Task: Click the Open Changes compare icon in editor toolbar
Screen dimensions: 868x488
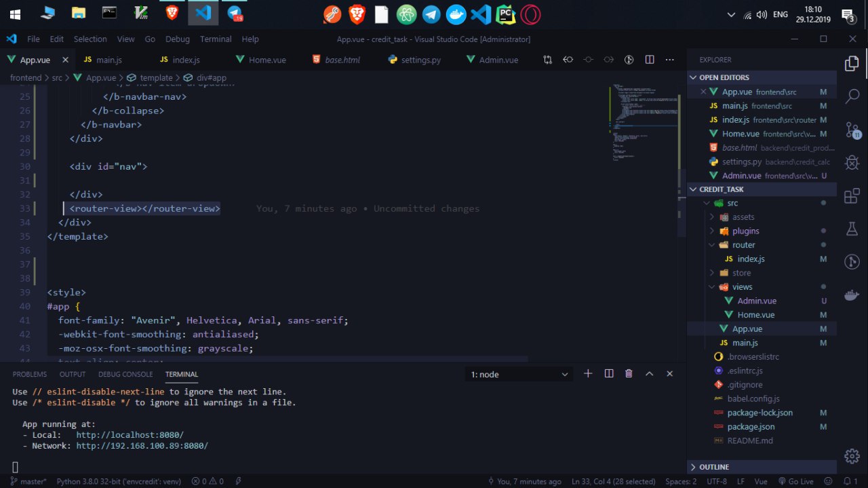Action: click(x=547, y=60)
